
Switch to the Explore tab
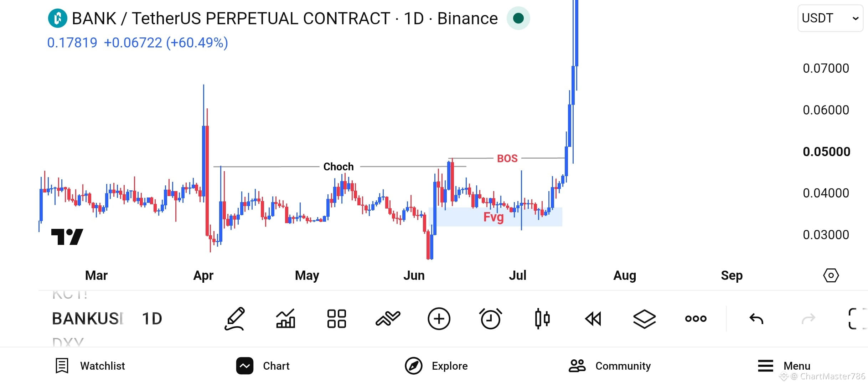click(436, 366)
